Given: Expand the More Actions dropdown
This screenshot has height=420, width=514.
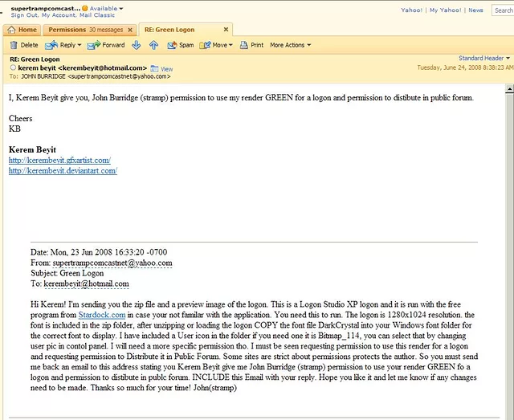Looking at the screenshot, I should pyautogui.click(x=290, y=45).
